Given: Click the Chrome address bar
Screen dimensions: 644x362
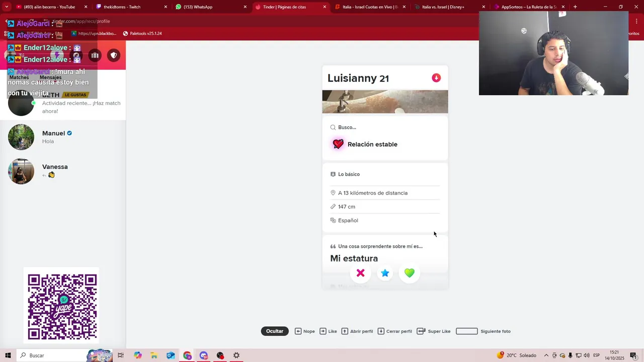Looking at the screenshot, I should pos(252,21).
